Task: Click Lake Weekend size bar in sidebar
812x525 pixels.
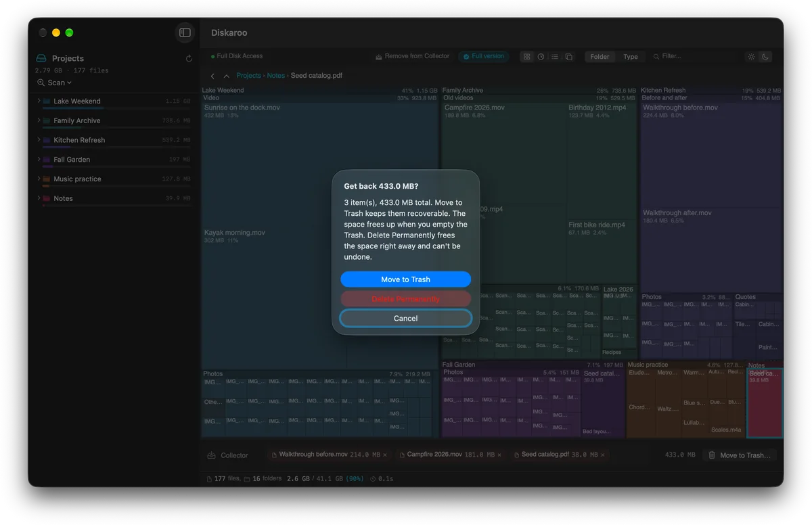Action: click(116, 108)
